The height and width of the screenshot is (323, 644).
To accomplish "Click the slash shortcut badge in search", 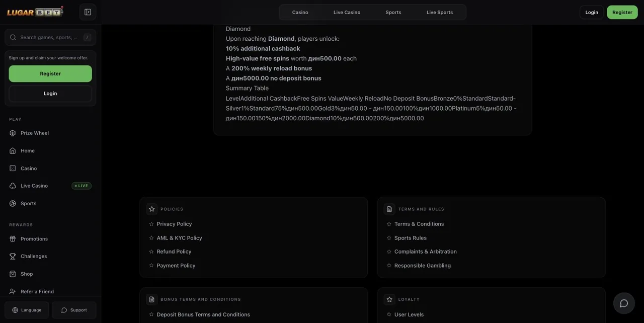I will pos(87,37).
